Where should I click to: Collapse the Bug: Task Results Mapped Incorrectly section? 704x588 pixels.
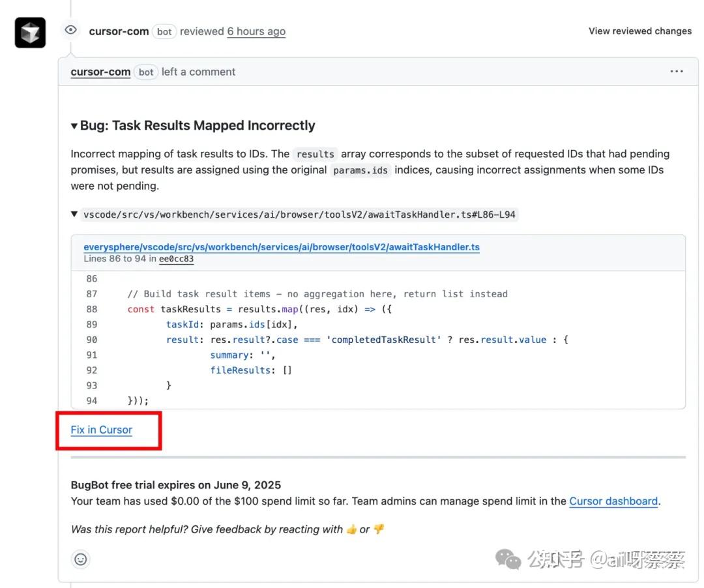74,126
